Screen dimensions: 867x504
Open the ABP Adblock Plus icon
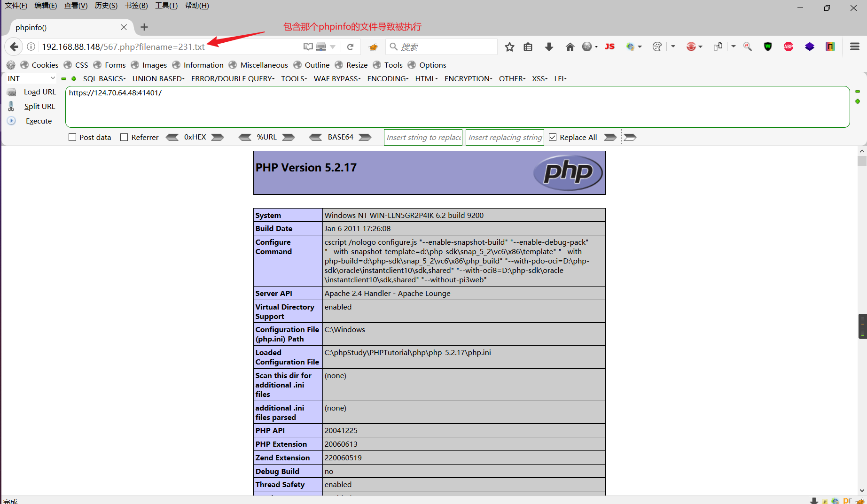tap(789, 47)
